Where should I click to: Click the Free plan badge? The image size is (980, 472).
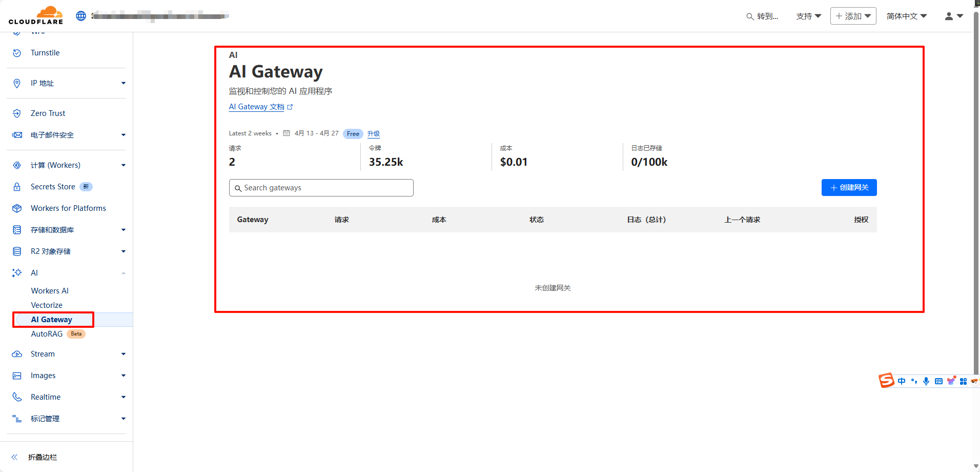point(353,134)
